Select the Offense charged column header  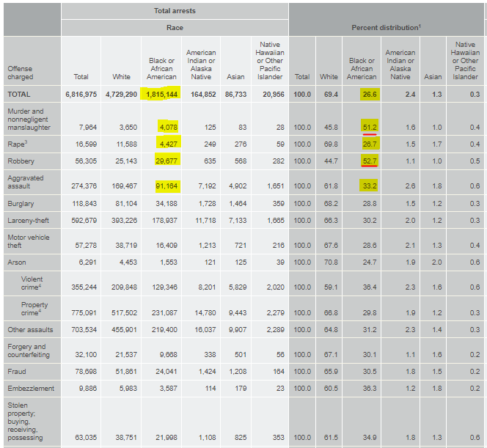[x=21, y=73]
